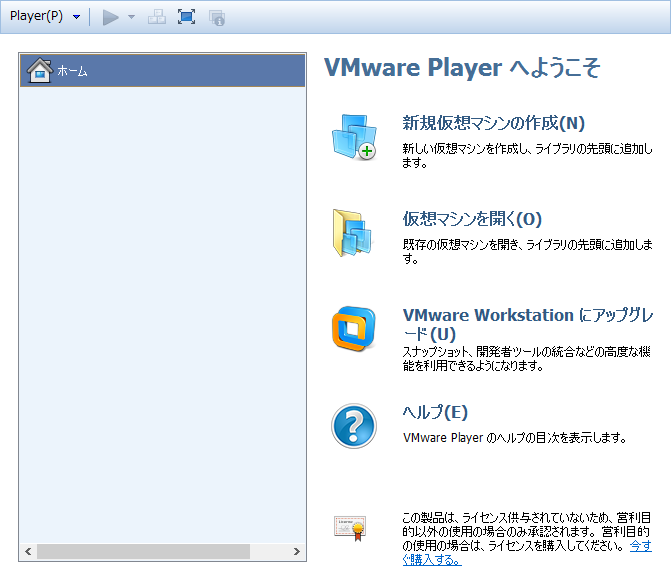Image resolution: width=671 pixels, height=580 pixels.
Task: Click the 今すぐ購入する purchase link
Action: [x=527, y=553]
